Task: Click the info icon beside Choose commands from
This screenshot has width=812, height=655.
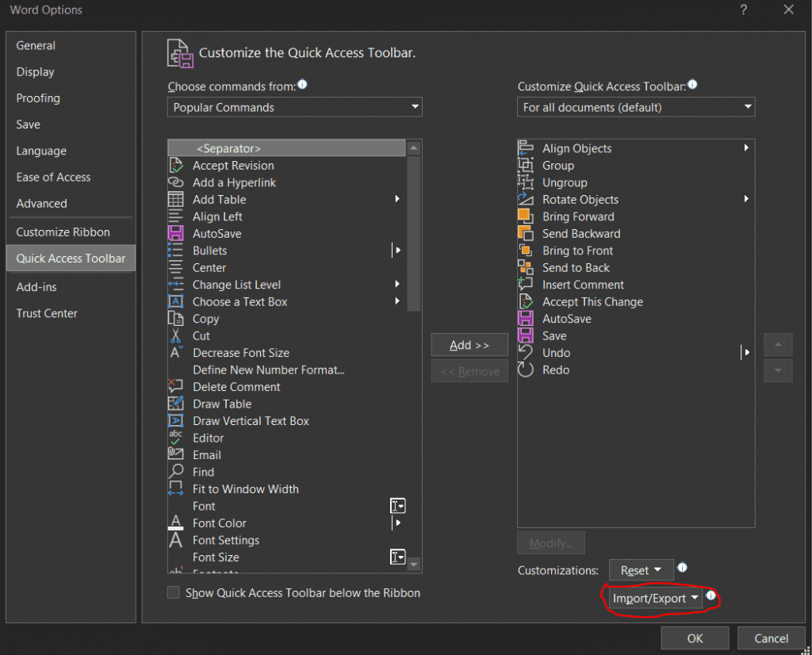Action: pos(302,84)
